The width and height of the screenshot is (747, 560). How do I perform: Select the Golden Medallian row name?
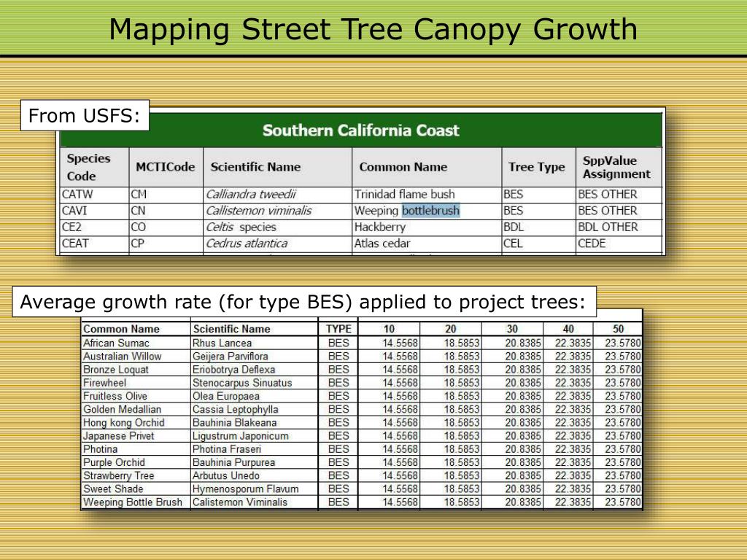click(122, 410)
